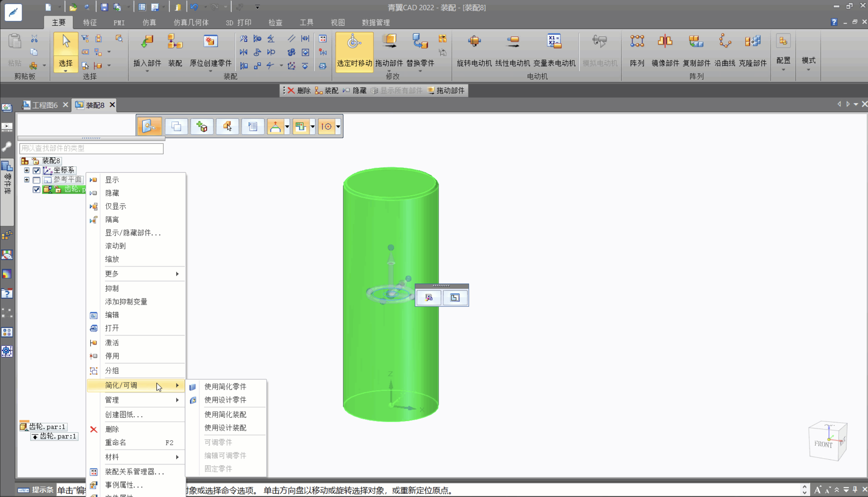The image size is (868, 497).
Task: Click the 插入部件 (Insert Component) icon
Action: point(147,41)
